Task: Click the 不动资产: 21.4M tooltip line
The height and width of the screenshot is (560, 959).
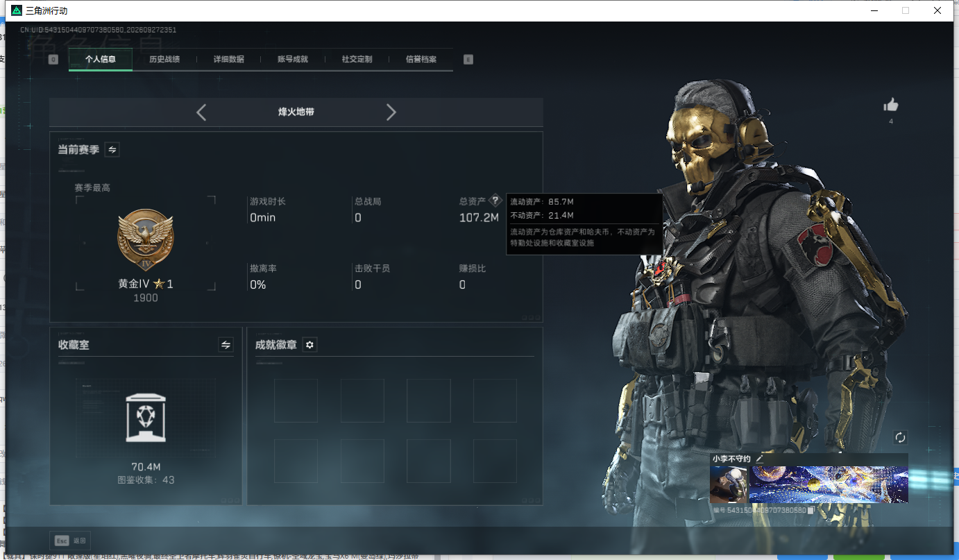Action: (x=542, y=216)
